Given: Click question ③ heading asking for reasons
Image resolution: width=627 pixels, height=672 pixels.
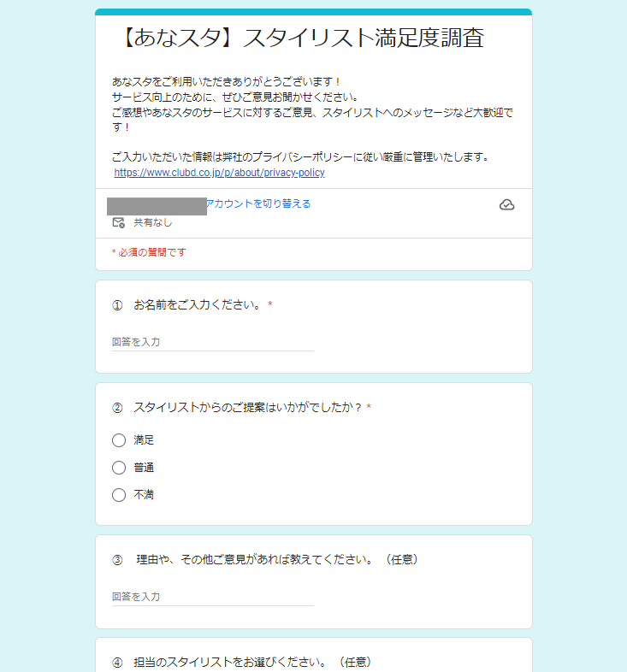Looking at the screenshot, I should coord(275,560).
